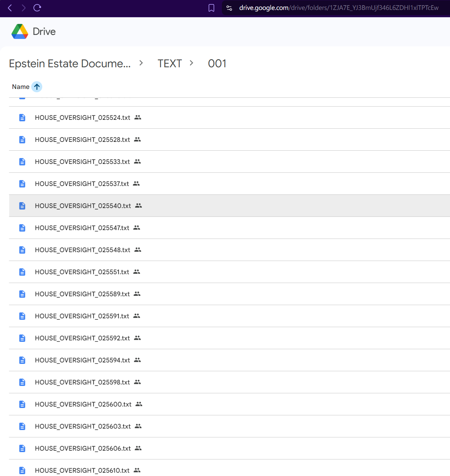
Task: Select file icon of HOUSE_OVERSIGHT_025537.txt
Action: tap(22, 184)
